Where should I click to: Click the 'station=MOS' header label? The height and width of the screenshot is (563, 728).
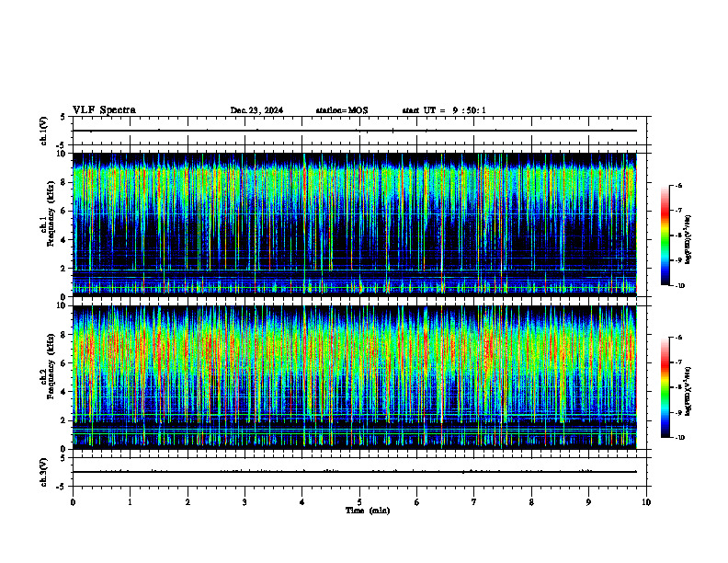[x=342, y=110]
